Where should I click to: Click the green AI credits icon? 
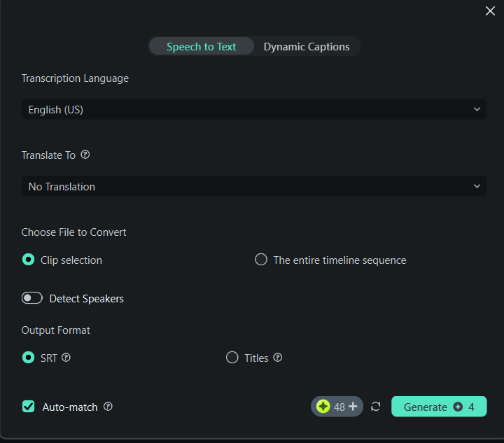pos(323,407)
